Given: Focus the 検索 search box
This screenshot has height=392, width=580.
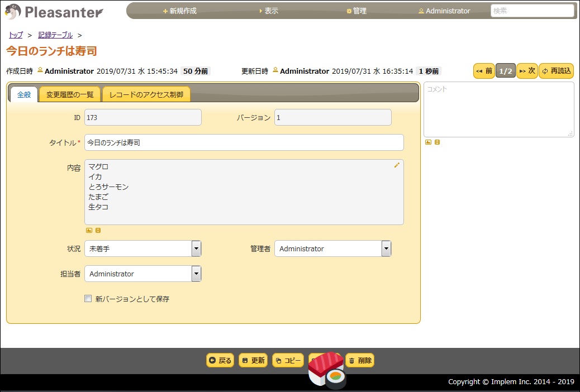Looking at the screenshot, I should 533,11.
